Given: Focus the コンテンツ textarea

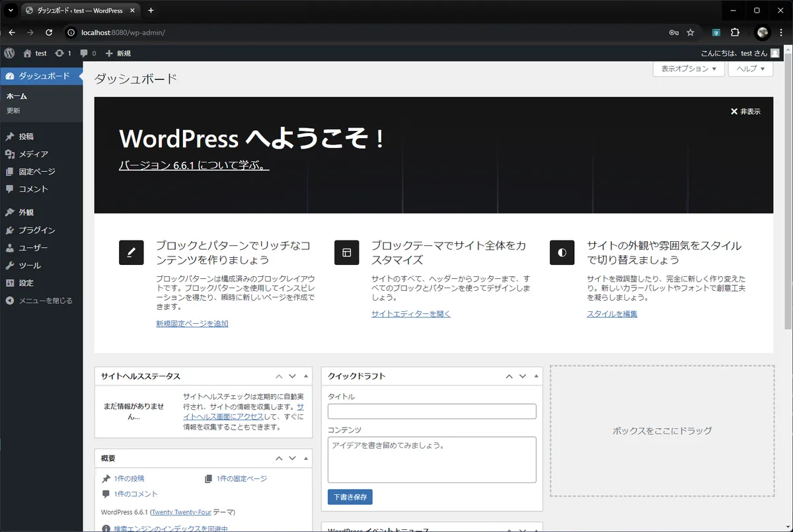Looking at the screenshot, I should 432,460.
